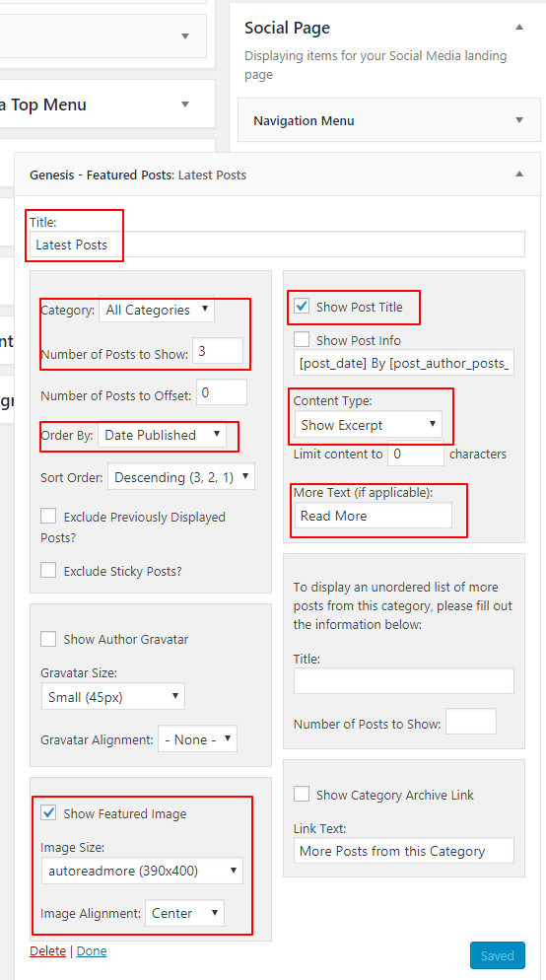546x980 pixels.
Task: Enable the Show Post Info checkbox
Action: [x=302, y=340]
